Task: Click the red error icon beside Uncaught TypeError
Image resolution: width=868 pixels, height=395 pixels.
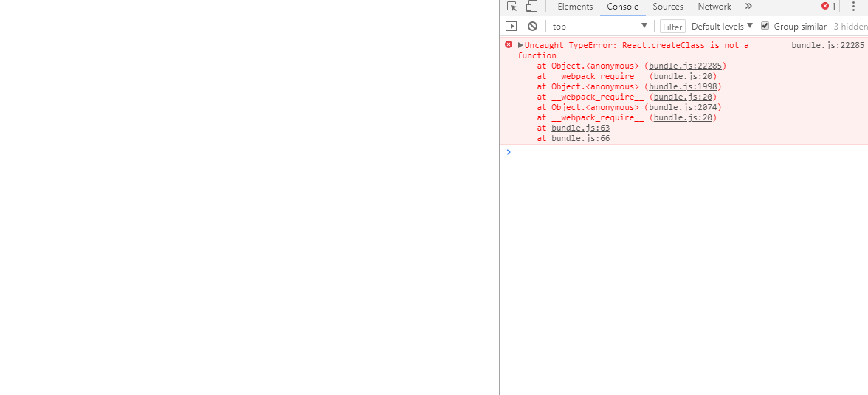Action: [x=509, y=44]
